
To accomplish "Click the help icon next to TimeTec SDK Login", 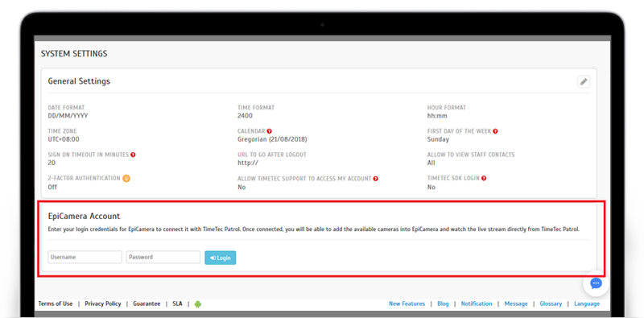I will pos(484,178).
